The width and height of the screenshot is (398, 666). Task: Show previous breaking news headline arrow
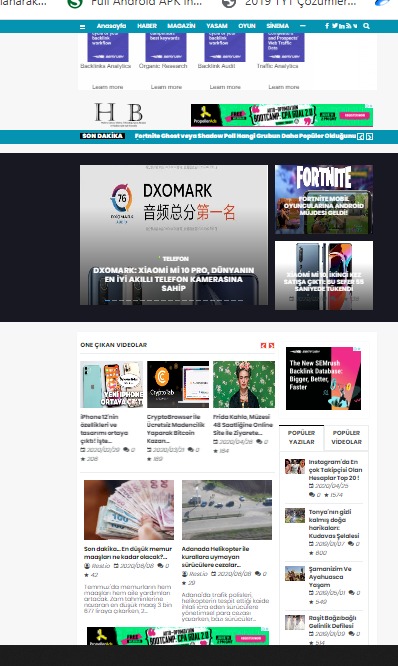point(361,136)
